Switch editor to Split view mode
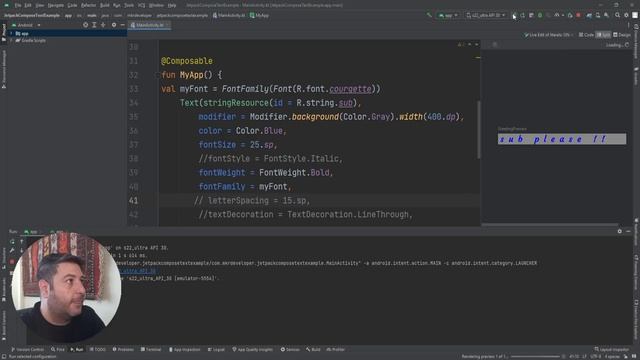 603,35
